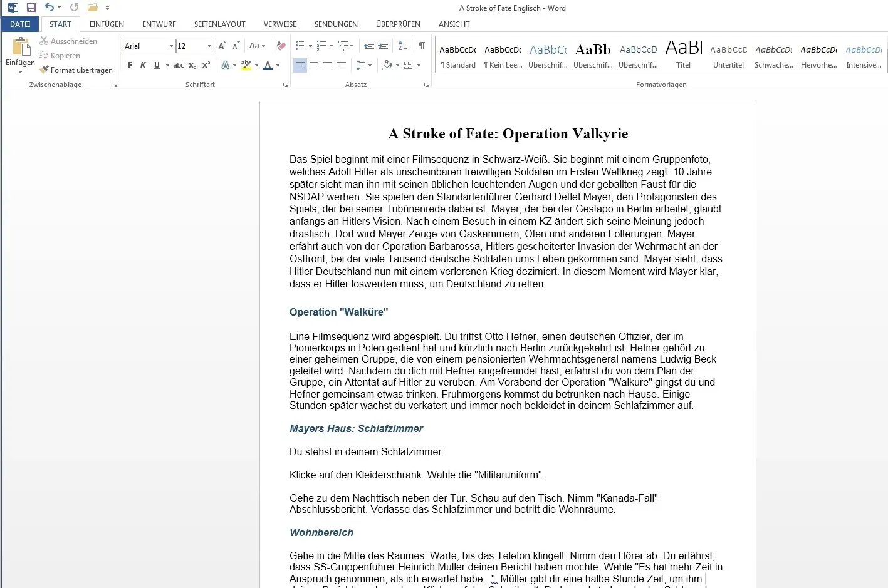The height and width of the screenshot is (588, 888).
Task: Create a multilevel list
Action: 343,46
